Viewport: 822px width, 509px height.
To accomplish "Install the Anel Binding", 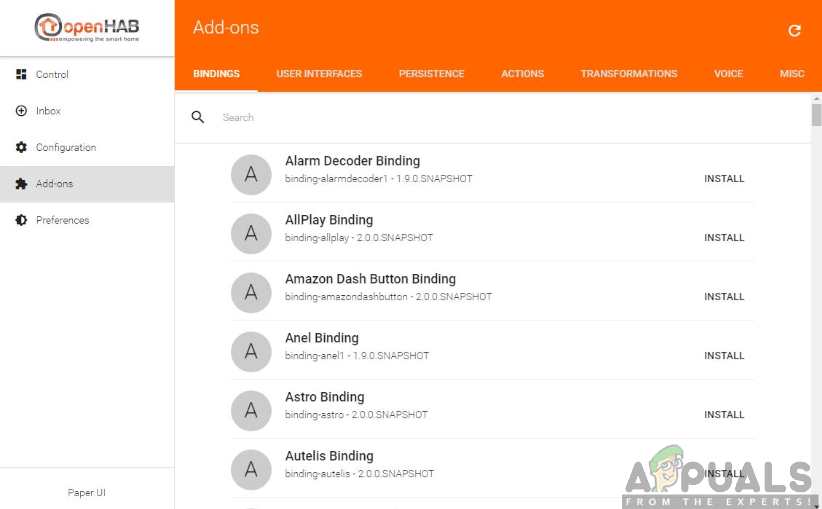I will (724, 355).
